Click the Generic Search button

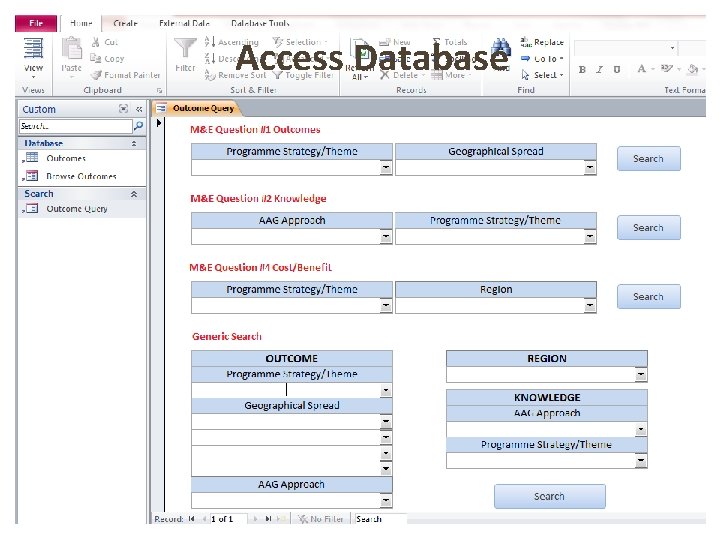click(550, 496)
